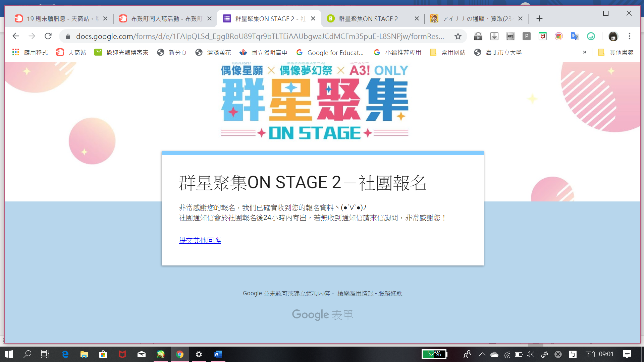Open the Google Translate extension
The width and height of the screenshot is (644, 362).
[x=575, y=36]
